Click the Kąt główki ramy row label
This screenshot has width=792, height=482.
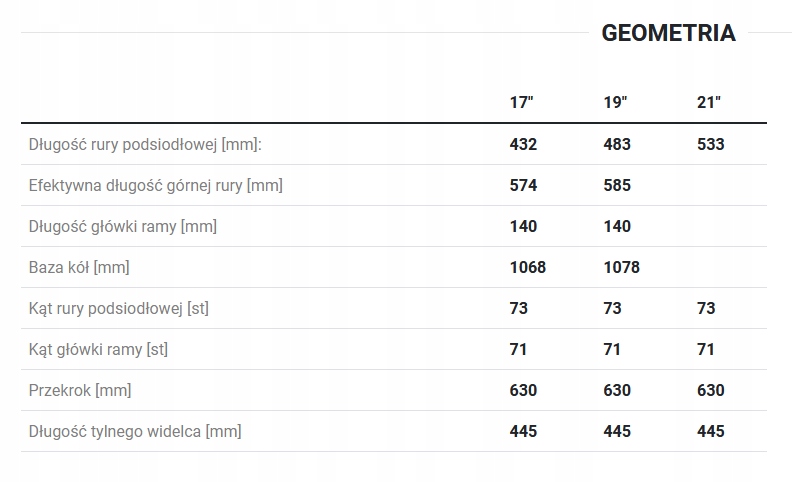98,349
